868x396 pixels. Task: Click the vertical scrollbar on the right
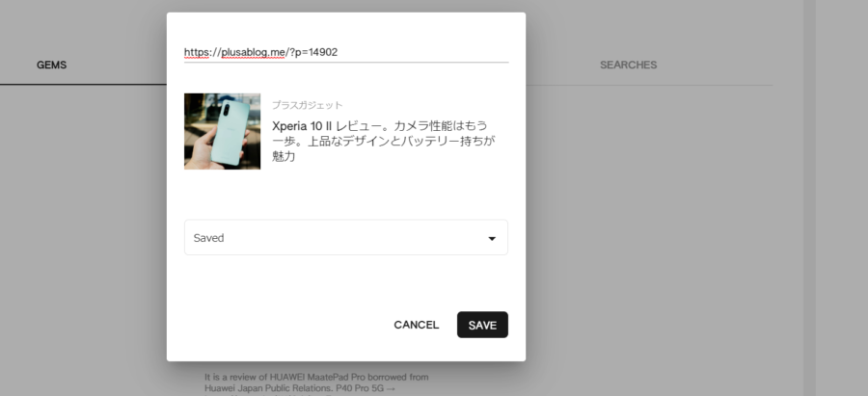click(810, 193)
